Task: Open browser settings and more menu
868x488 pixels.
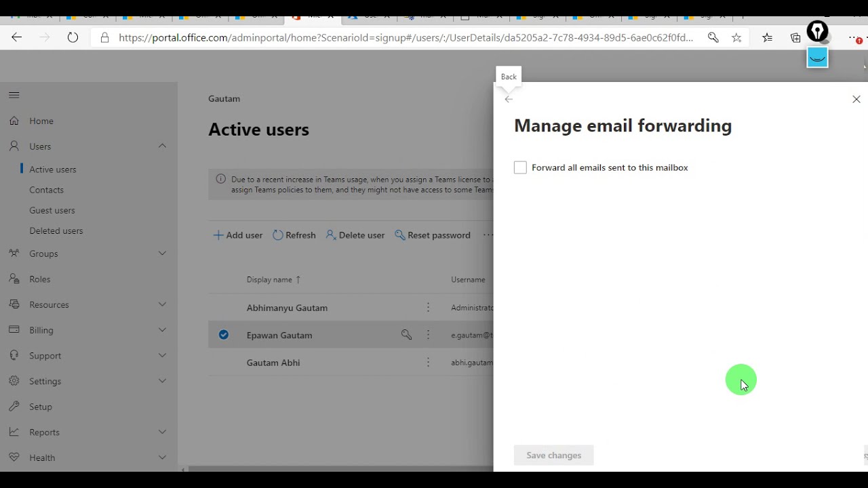Action: coord(855,39)
